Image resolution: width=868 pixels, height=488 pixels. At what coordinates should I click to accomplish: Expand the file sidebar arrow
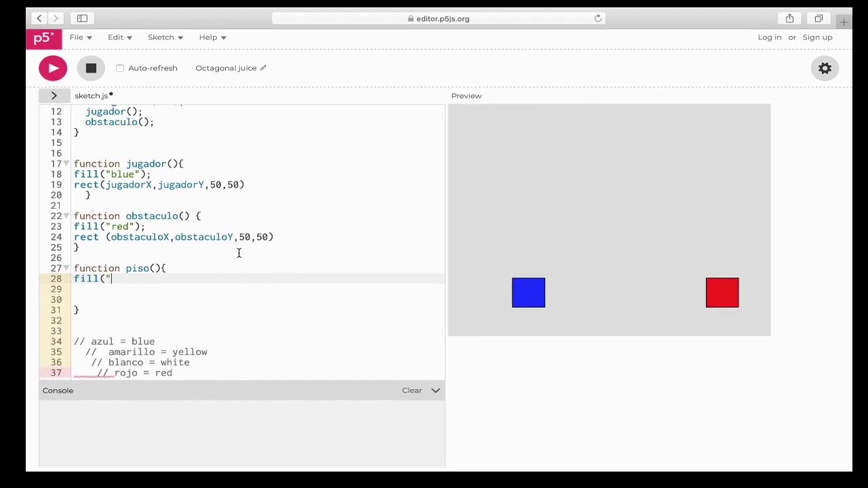coord(54,96)
